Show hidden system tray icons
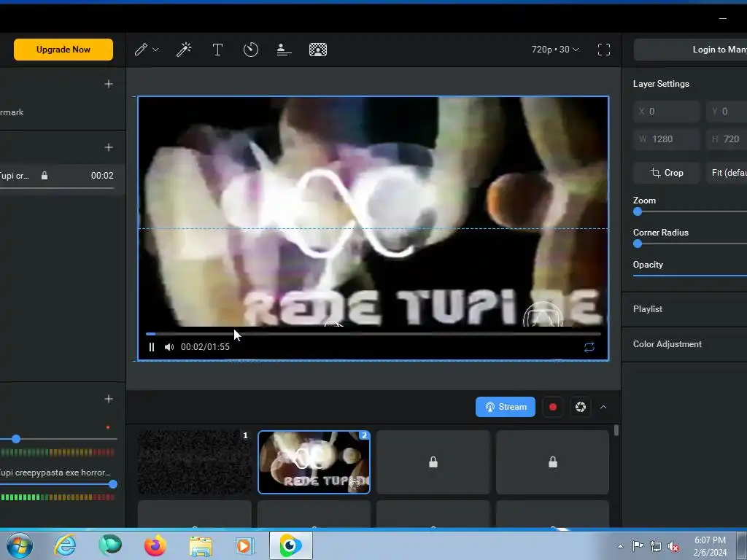This screenshot has height=560, width=747. (620, 546)
